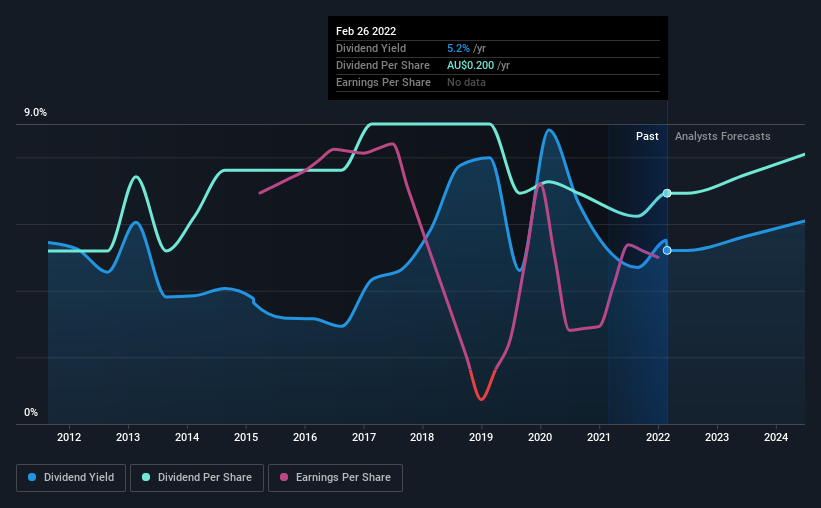Click the 2019 x-axis label

pos(481,437)
